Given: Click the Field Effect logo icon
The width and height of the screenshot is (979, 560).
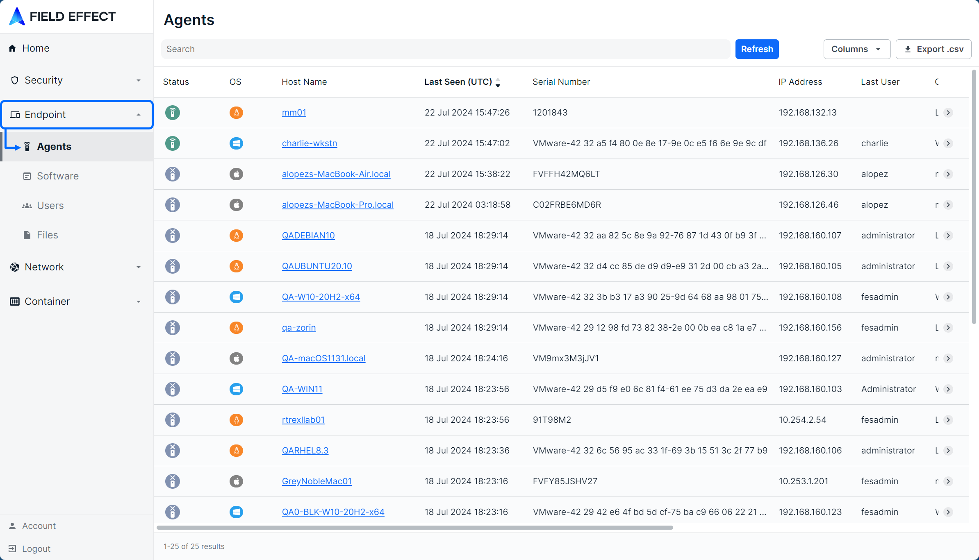Looking at the screenshot, I should pos(17,16).
